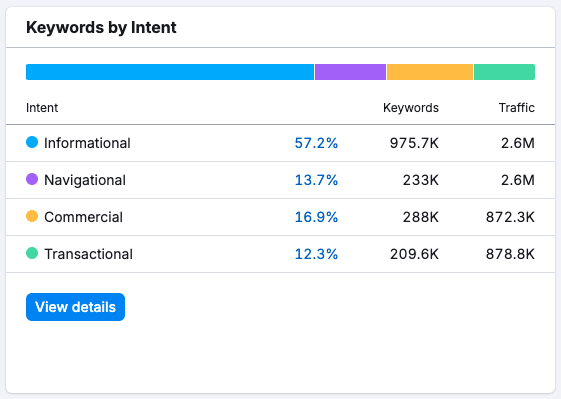Click the purple Navigational bar segment

point(351,72)
